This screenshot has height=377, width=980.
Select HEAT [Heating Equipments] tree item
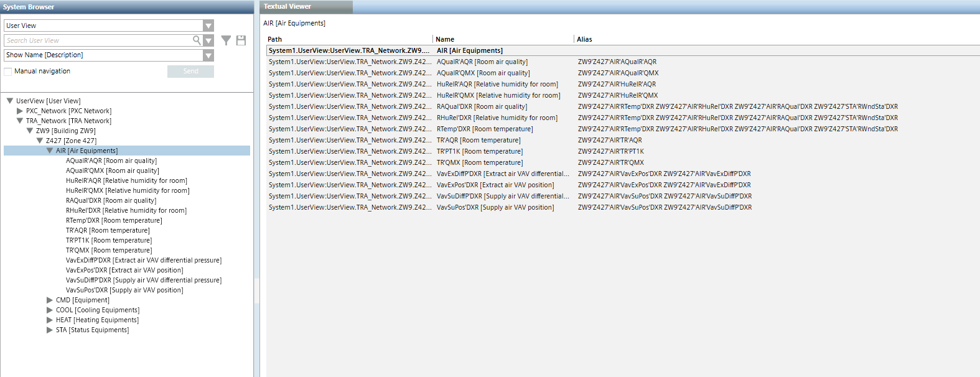coord(97,320)
